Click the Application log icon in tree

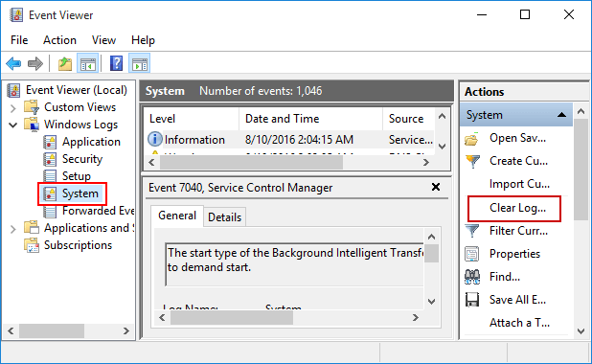point(50,142)
